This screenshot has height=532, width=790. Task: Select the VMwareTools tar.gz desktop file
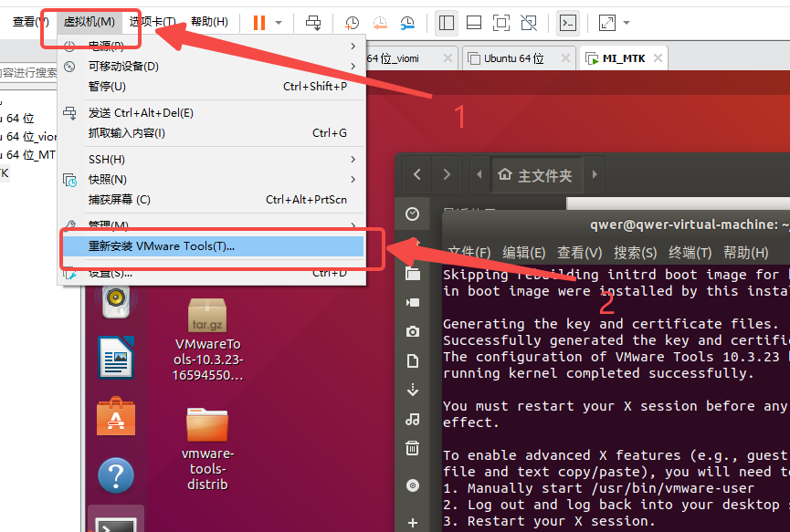point(207,340)
